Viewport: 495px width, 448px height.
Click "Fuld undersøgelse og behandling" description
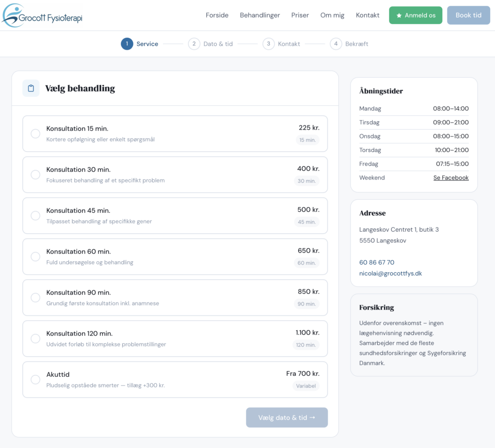pos(89,262)
